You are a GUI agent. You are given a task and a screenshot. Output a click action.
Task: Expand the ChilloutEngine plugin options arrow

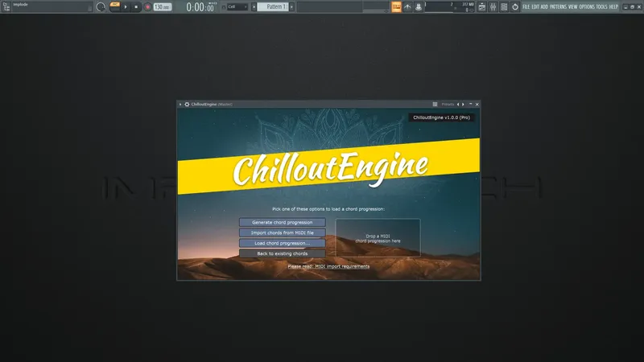pos(180,105)
